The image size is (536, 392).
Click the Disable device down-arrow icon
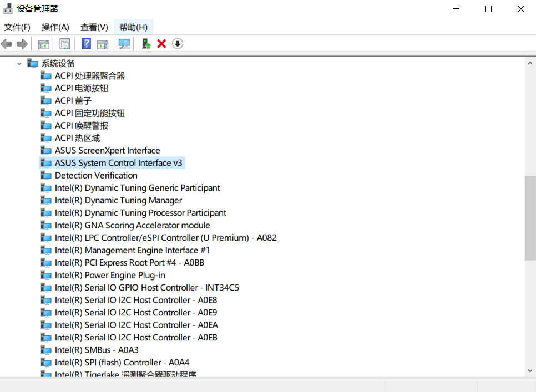[x=178, y=44]
